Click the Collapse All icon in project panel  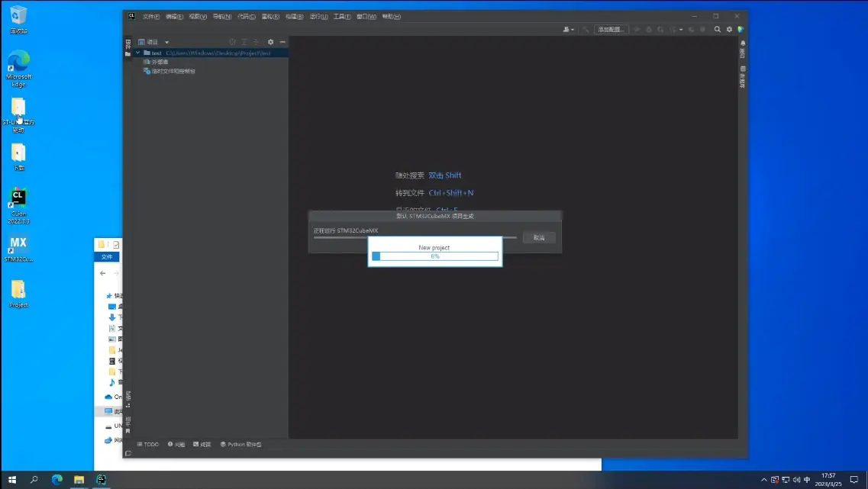click(256, 42)
